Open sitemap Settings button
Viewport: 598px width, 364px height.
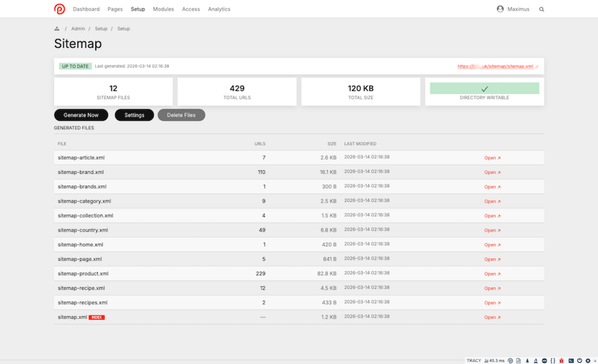(134, 115)
